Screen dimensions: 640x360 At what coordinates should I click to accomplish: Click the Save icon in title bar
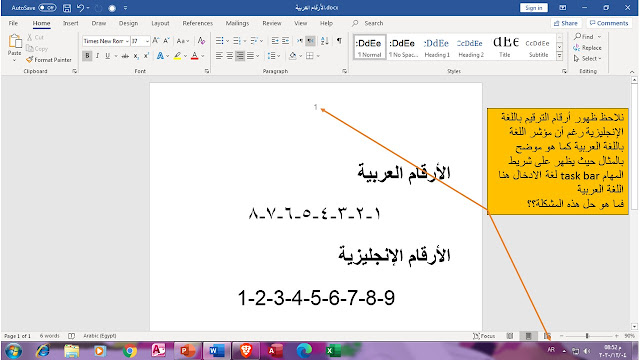click(x=67, y=8)
